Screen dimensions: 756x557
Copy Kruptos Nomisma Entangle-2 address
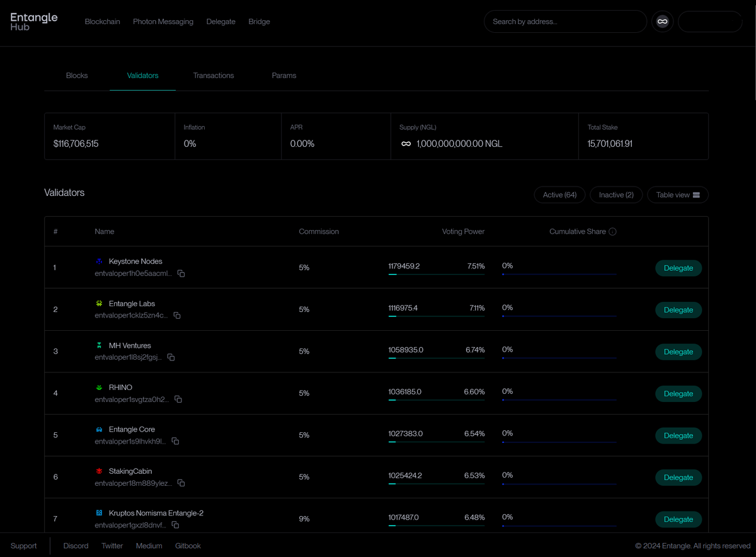click(x=175, y=525)
